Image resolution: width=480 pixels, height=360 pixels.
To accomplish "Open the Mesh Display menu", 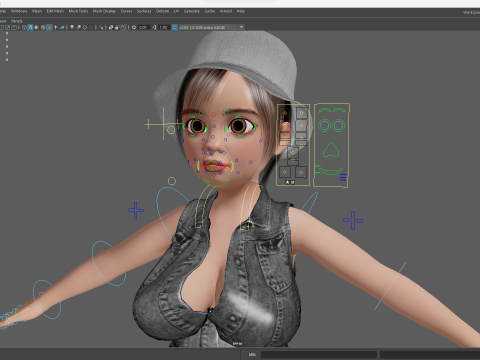I will pos(104,11).
